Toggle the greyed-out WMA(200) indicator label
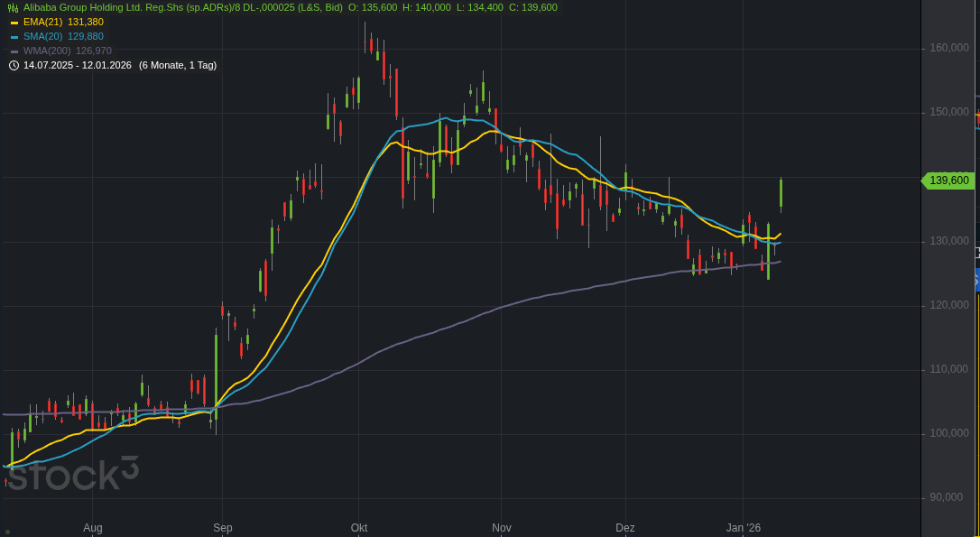The width and height of the screenshot is (980, 537). coord(47,51)
